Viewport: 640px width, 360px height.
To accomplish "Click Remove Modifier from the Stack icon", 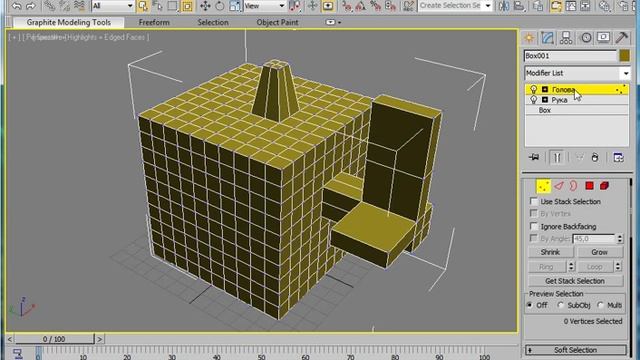I will click(595, 158).
